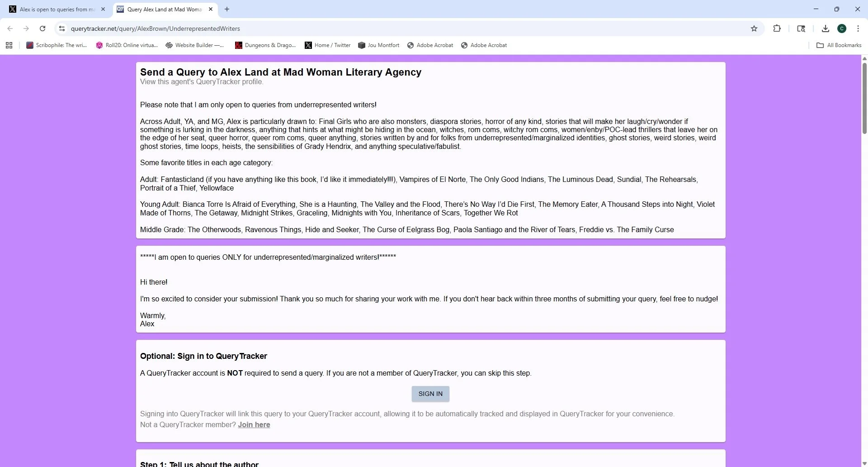Open the Home / Twitter bookmark

pyautogui.click(x=328, y=45)
